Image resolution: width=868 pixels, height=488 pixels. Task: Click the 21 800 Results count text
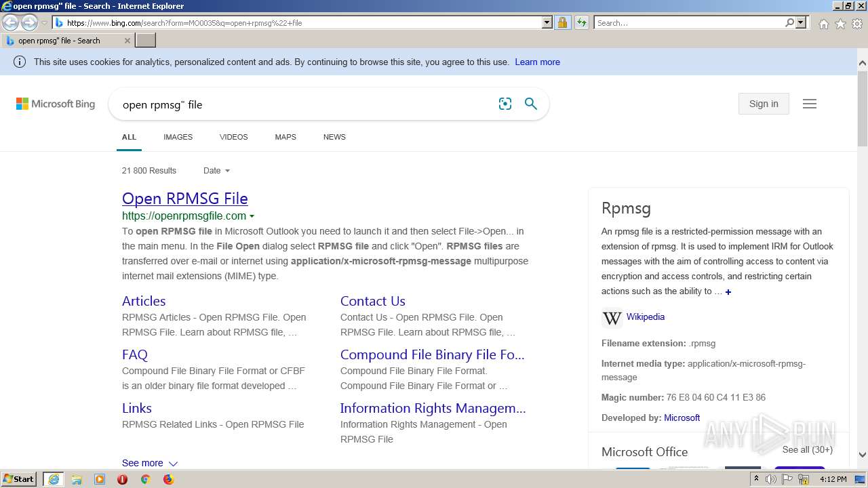pos(149,171)
